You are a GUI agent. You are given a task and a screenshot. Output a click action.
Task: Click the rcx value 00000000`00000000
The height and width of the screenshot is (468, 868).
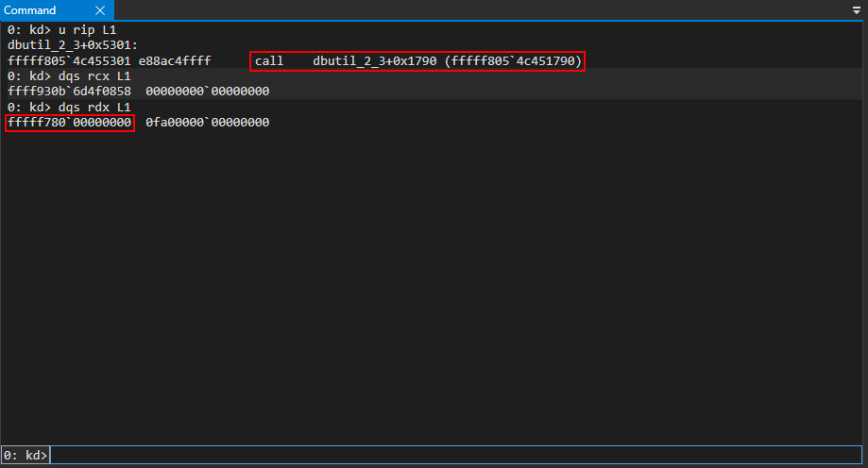tap(208, 92)
